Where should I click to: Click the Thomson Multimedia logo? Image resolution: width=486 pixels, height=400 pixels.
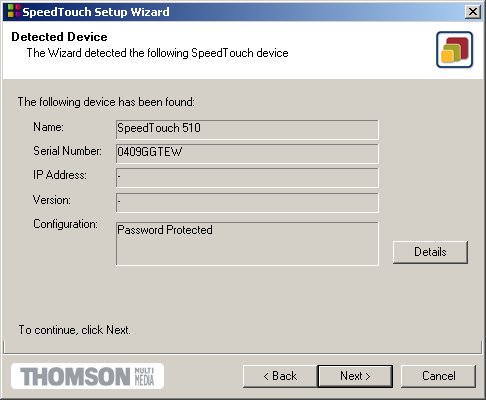tap(87, 376)
